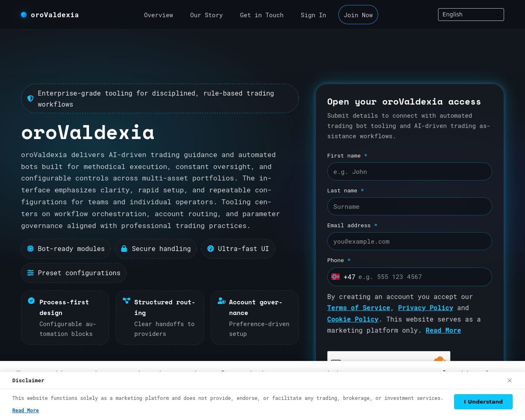Click the routing icon on Structured routing card

pyautogui.click(x=126, y=301)
